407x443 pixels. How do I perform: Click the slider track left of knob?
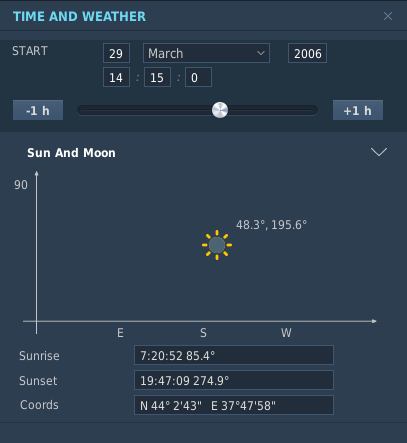(x=145, y=110)
